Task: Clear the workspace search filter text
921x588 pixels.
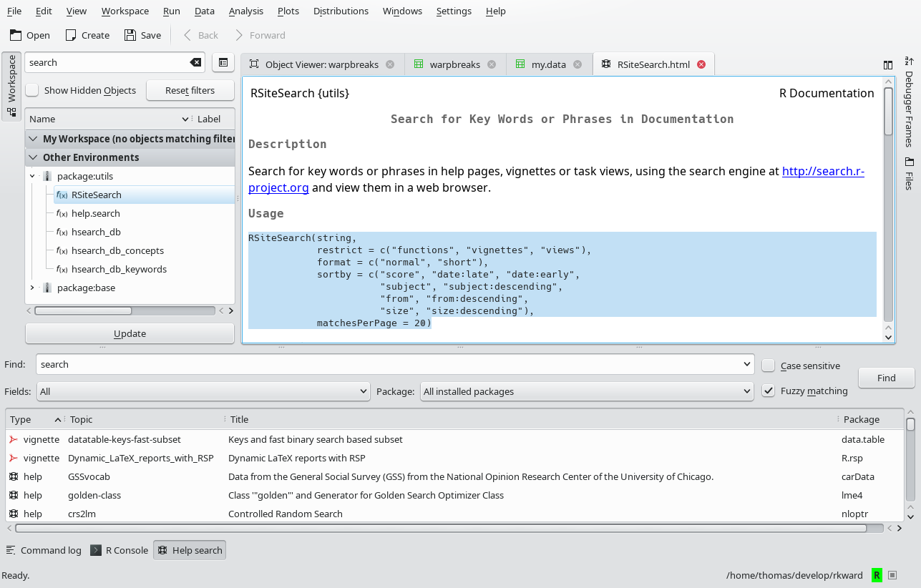Action: (x=195, y=63)
